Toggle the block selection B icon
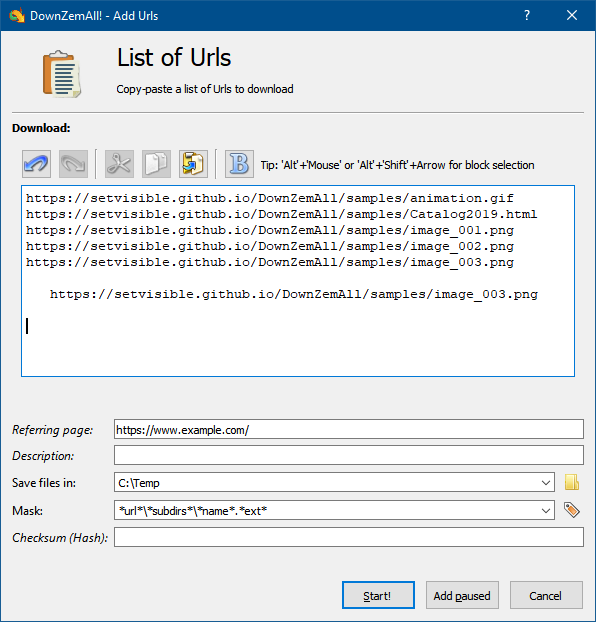Screen dimensions: 596x622 (x=240, y=164)
